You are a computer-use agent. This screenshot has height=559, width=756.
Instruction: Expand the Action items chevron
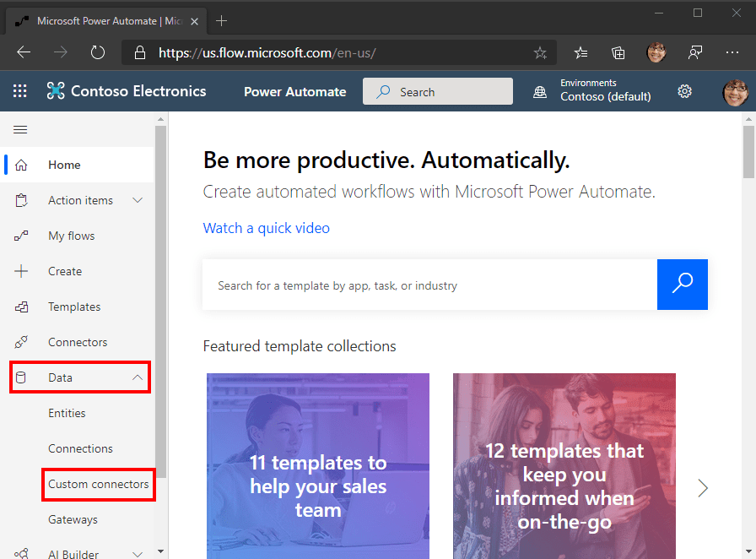click(x=138, y=200)
